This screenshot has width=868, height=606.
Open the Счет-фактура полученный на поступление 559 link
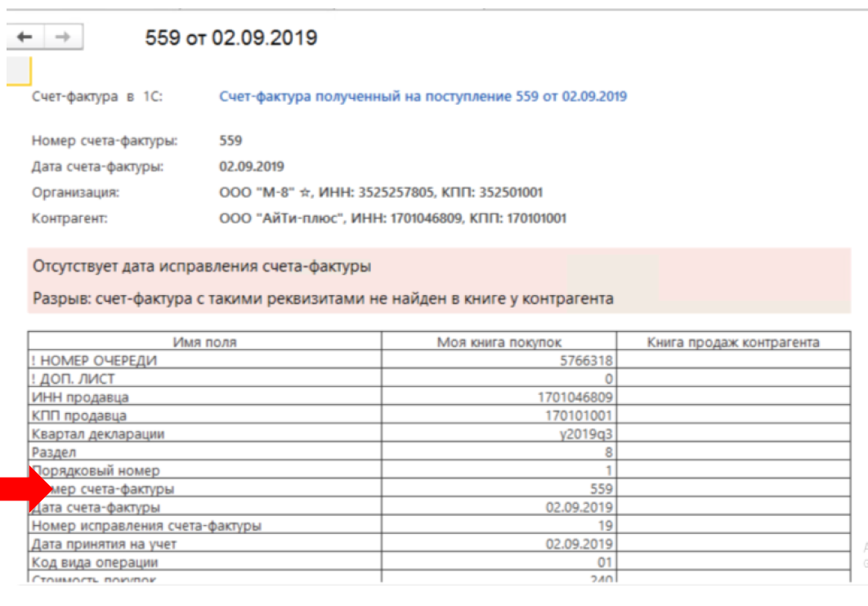(423, 97)
